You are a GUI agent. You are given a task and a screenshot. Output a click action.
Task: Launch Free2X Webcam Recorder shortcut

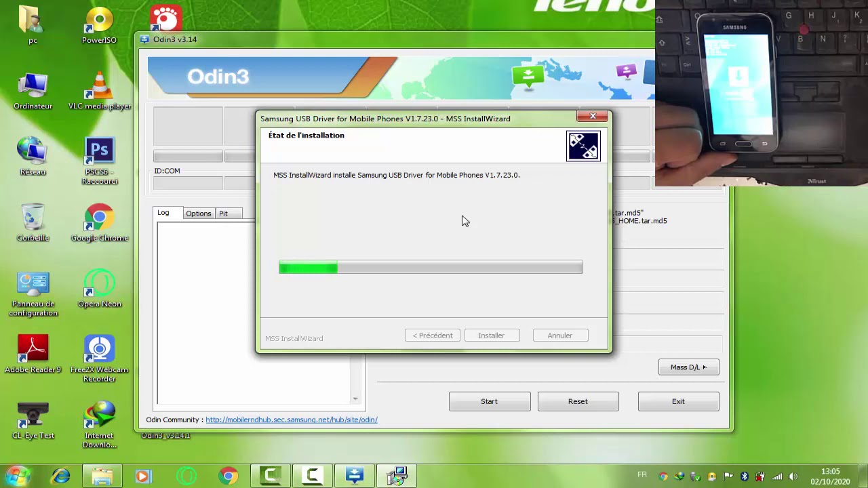click(100, 359)
